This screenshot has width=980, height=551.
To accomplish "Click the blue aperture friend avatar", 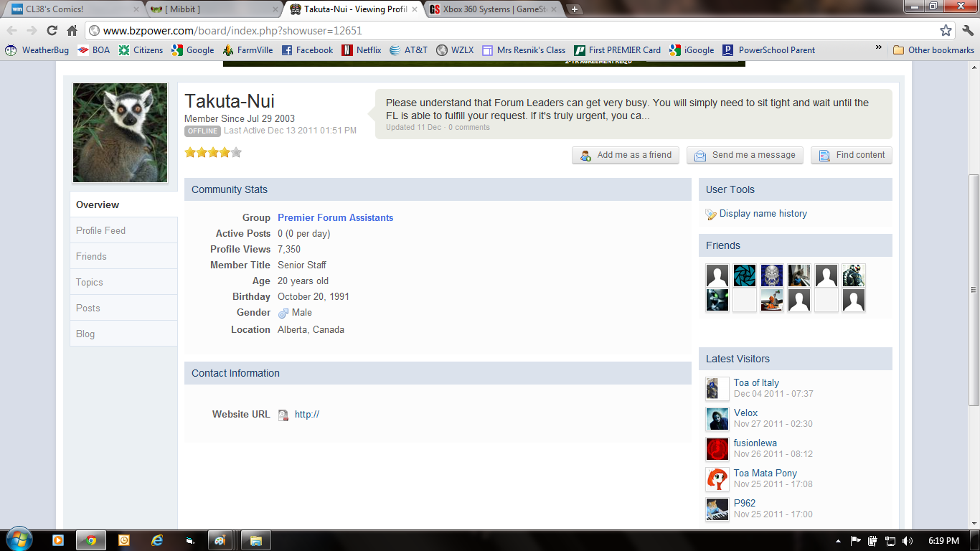I will (x=745, y=275).
